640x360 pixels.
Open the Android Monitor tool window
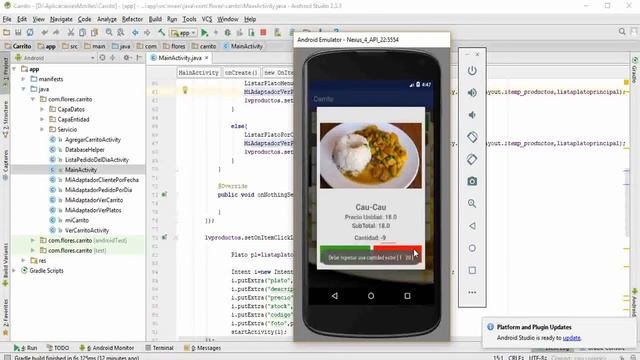coord(107,348)
